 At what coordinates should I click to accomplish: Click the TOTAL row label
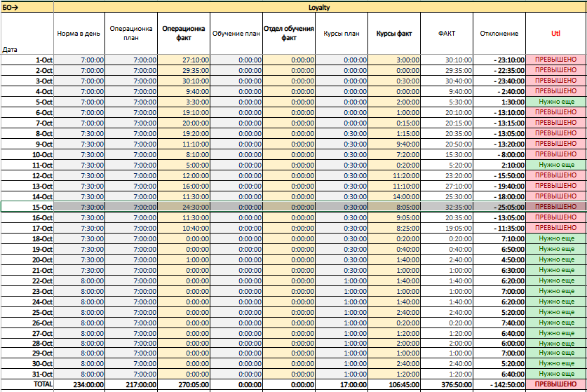point(27,384)
